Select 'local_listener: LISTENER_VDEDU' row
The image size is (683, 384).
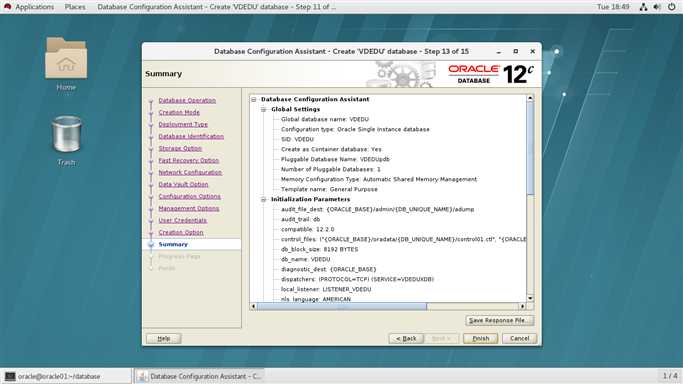pyautogui.click(x=326, y=290)
